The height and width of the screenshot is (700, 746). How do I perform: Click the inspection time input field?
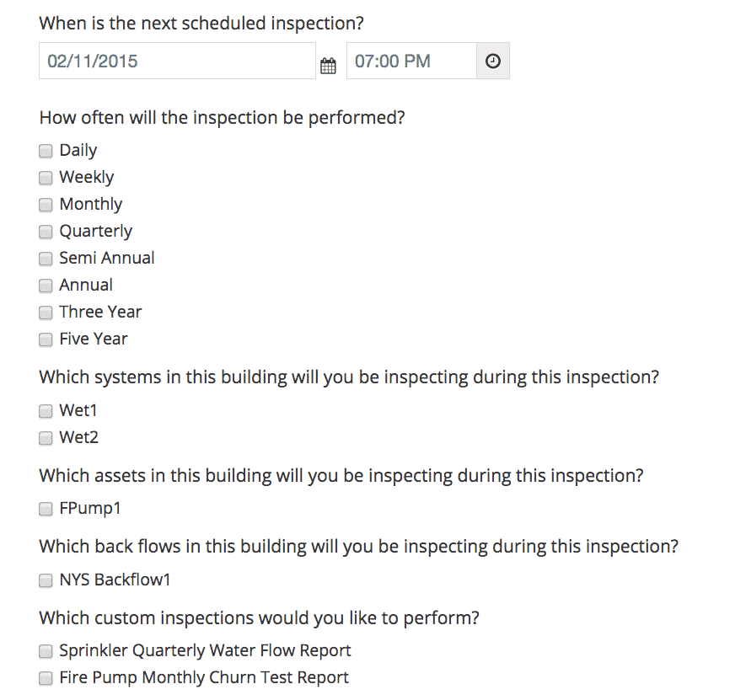coord(411,61)
